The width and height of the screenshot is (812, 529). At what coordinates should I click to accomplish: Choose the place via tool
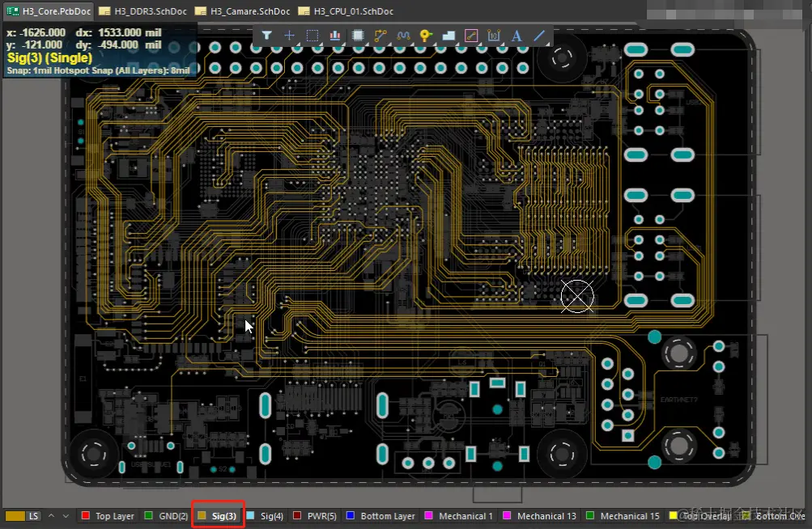pos(426,36)
